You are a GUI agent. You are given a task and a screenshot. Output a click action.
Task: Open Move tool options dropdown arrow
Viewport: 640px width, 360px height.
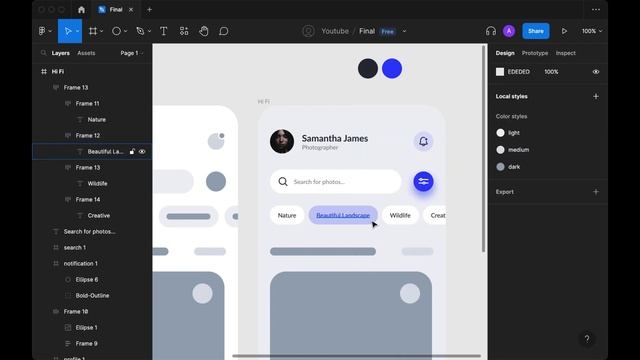coord(77,31)
